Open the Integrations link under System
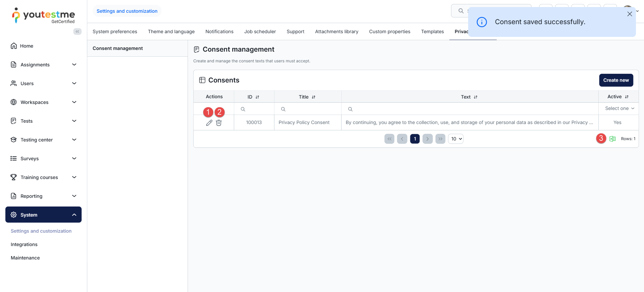The image size is (644, 292). click(24, 244)
